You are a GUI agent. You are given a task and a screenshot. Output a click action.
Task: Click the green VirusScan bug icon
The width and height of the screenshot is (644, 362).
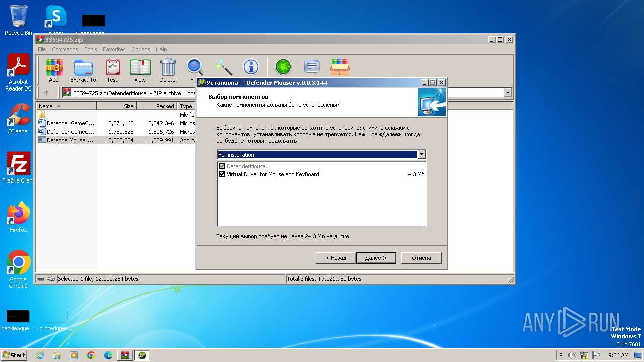pyautogui.click(x=283, y=67)
